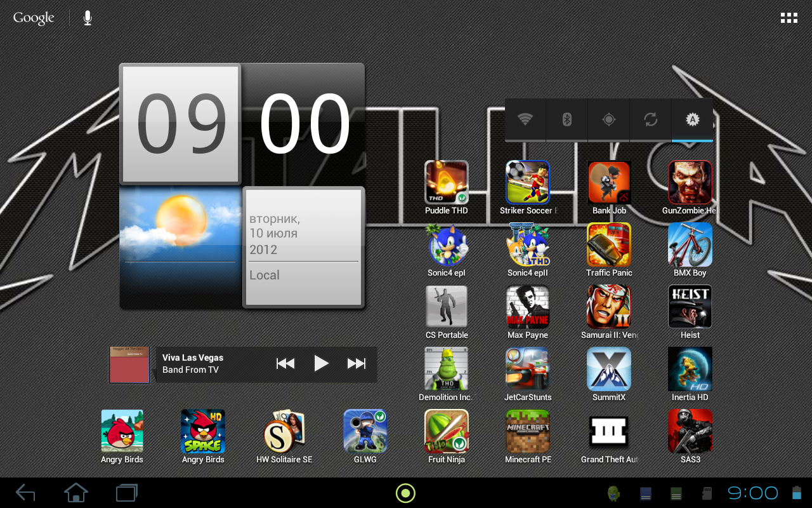Launch Fruit Ninja game
Image resolution: width=812 pixels, height=508 pixels.
pyautogui.click(x=447, y=431)
